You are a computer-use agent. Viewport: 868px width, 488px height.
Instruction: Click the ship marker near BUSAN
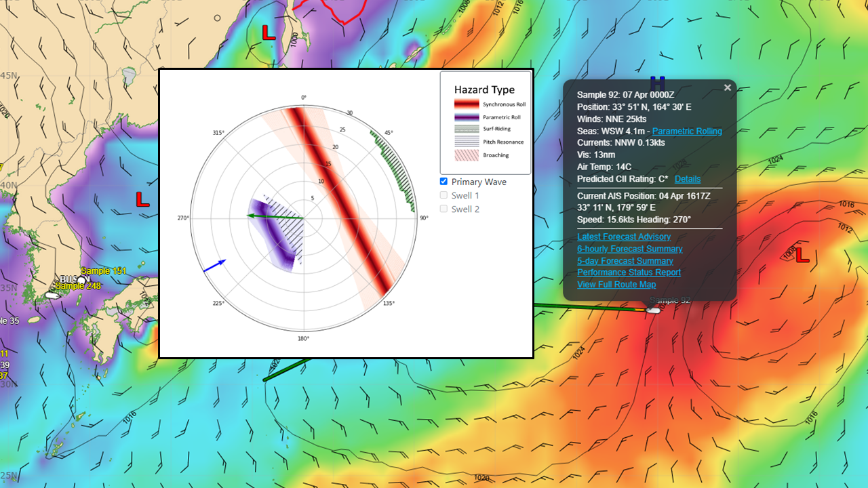tap(80, 281)
